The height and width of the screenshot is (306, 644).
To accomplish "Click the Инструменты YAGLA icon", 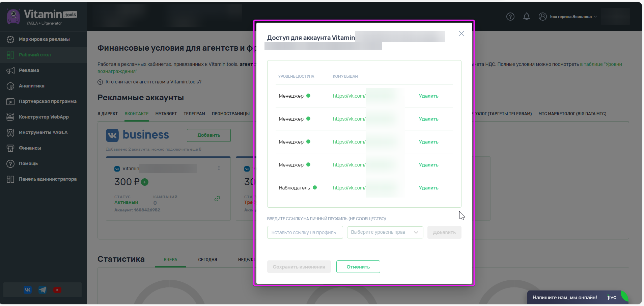I will (x=10, y=133).
